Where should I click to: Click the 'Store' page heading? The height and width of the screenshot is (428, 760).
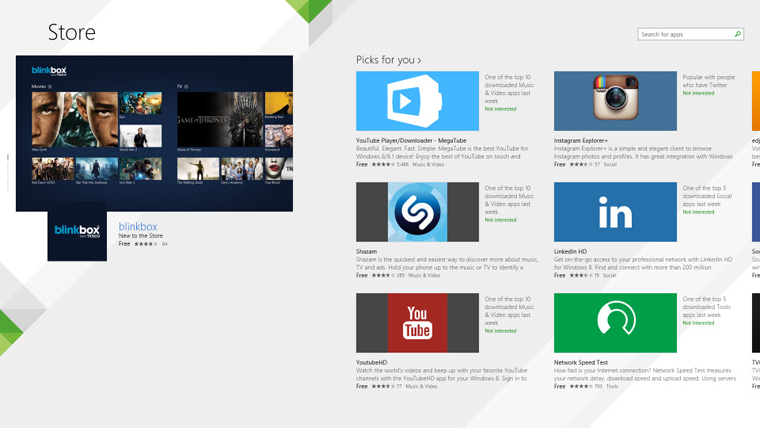click(x=72, y=32)
